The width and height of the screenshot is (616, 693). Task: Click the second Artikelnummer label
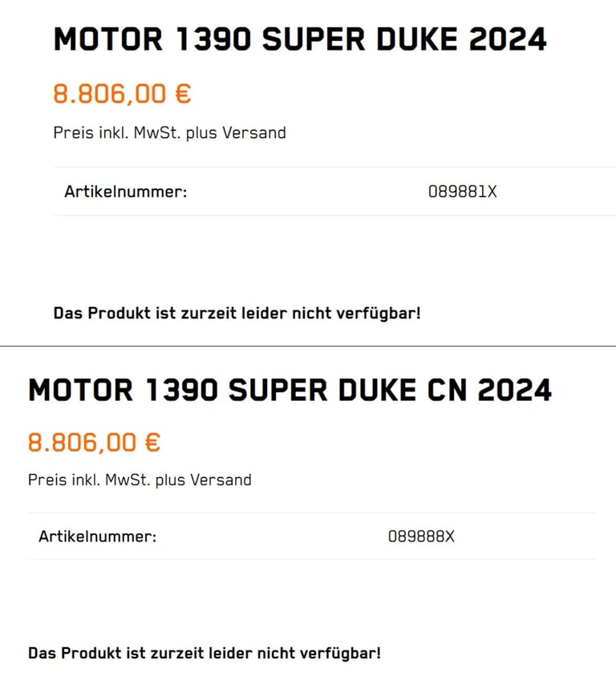(98, 537)
